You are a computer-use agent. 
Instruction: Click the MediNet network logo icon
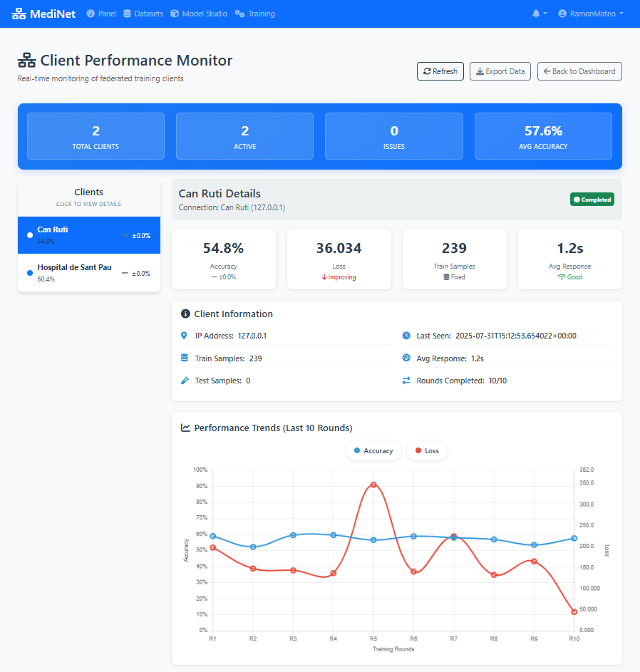(x=20, y=14)
